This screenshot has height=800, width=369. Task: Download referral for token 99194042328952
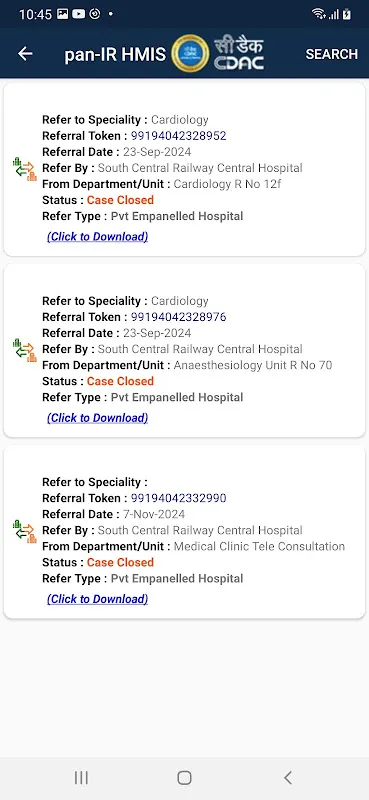point(97,237)
